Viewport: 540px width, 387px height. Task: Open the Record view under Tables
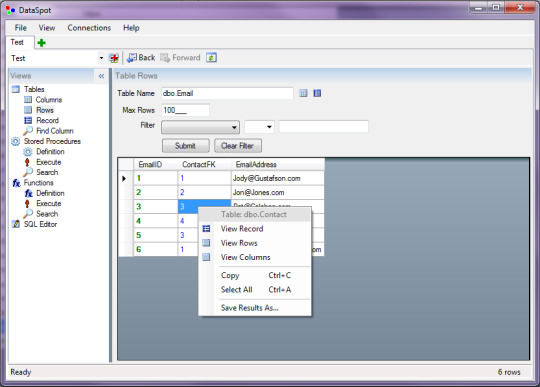pos(48,121)
